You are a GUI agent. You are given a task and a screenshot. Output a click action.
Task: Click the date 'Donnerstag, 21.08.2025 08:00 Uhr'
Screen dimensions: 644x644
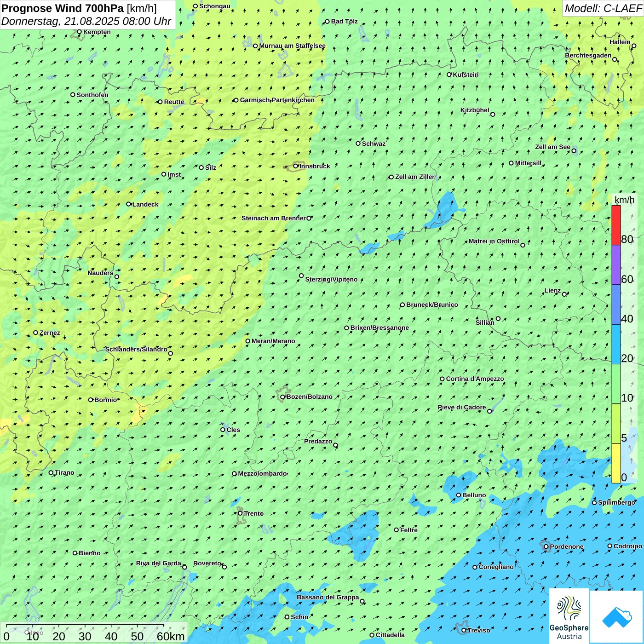click(x=86, y=21)
